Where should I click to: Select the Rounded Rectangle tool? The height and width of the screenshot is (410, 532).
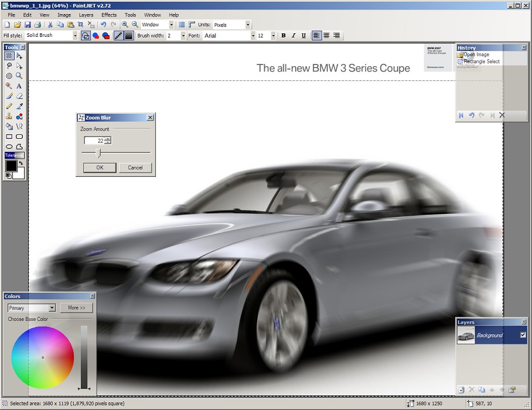point(19,136)
